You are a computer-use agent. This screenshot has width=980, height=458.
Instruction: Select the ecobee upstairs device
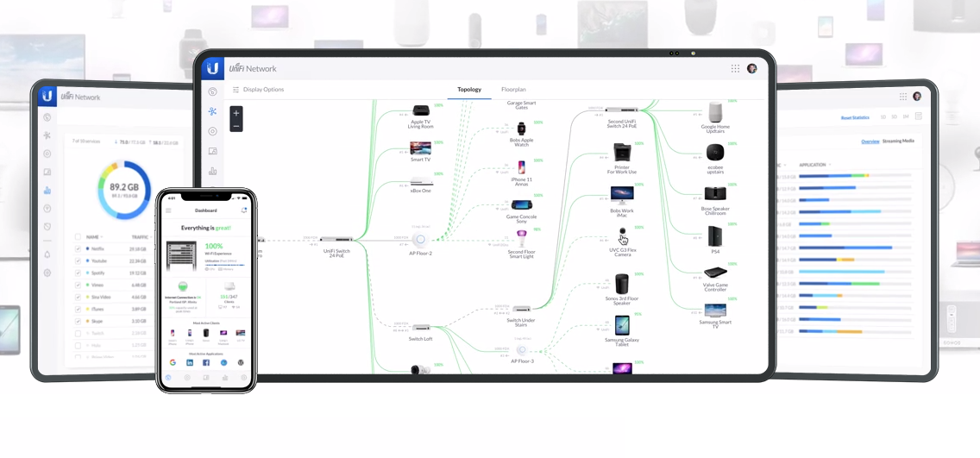click(715, 160)
